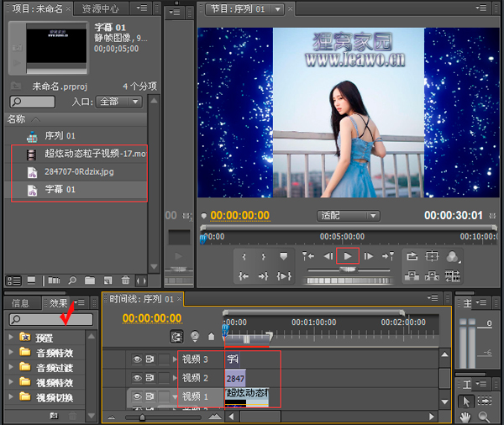Create new item in project panel
This screenshot has width=504, height=425.
pos(108,281)
